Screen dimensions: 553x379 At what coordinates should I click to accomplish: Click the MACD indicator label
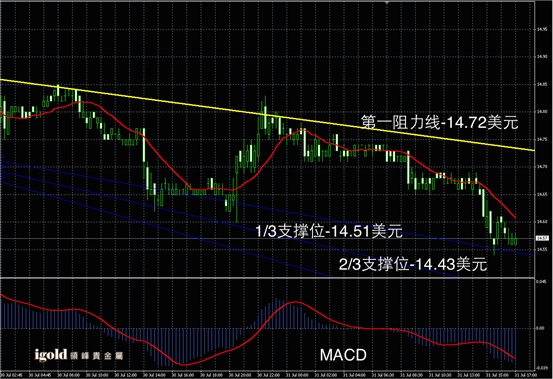pyautogui.click(x=343, y=355)
